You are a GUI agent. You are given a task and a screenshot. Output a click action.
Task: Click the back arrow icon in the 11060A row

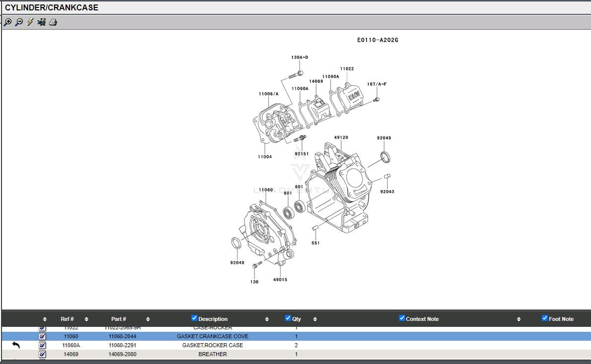[x=16, y=345]
